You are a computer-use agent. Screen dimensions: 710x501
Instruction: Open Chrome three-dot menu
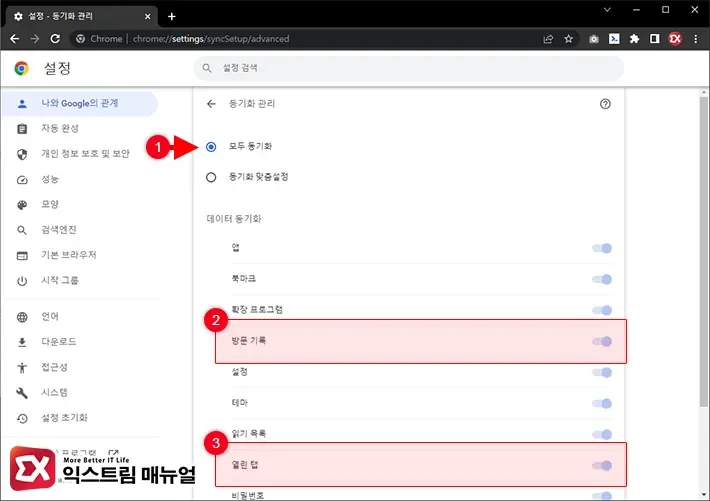(696, 39)
